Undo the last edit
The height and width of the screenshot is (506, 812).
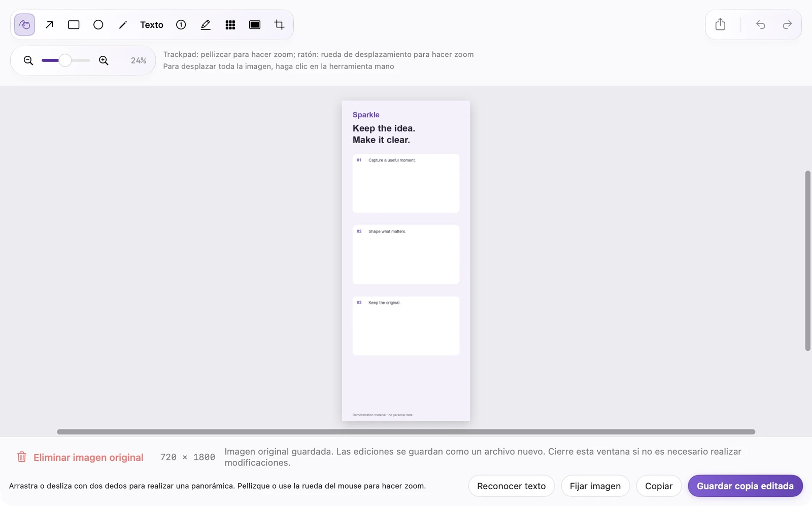pos(760,24)
